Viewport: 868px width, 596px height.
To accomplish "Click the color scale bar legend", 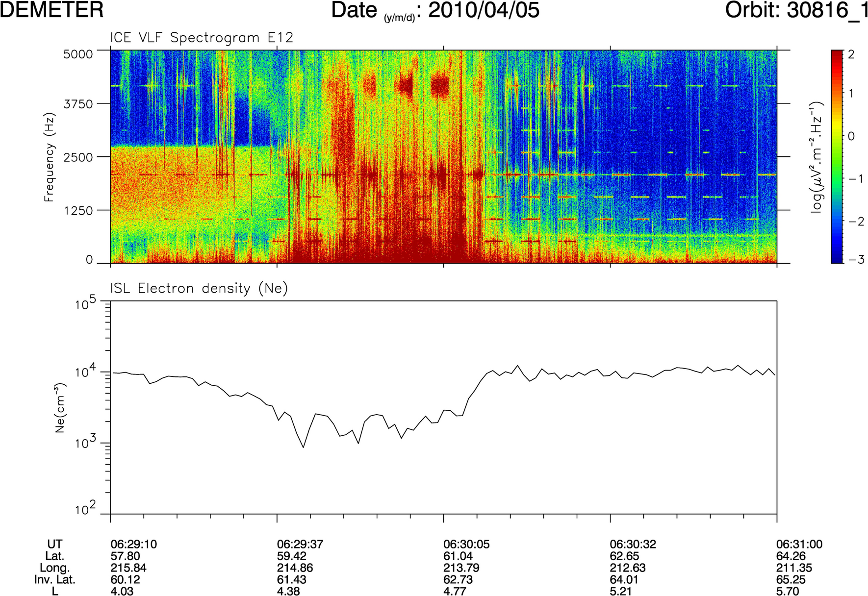I will point(837,157).
